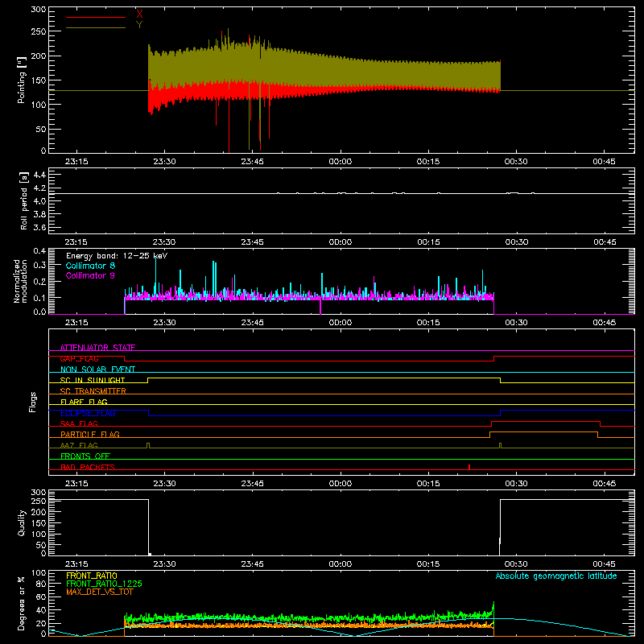Click the 4.4 tick on Roll period axis
Image resolution: width=644 pixels, height=644 pixels.
(39, 175)
